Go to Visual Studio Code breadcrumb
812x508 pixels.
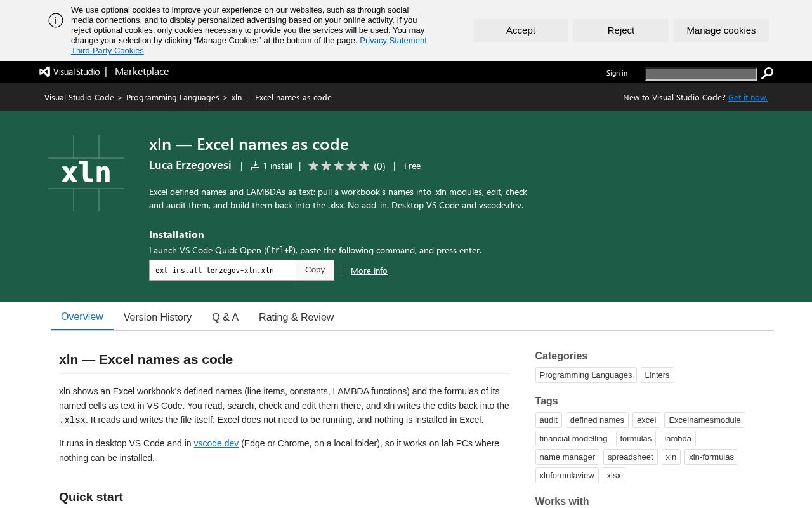[79, 97]
